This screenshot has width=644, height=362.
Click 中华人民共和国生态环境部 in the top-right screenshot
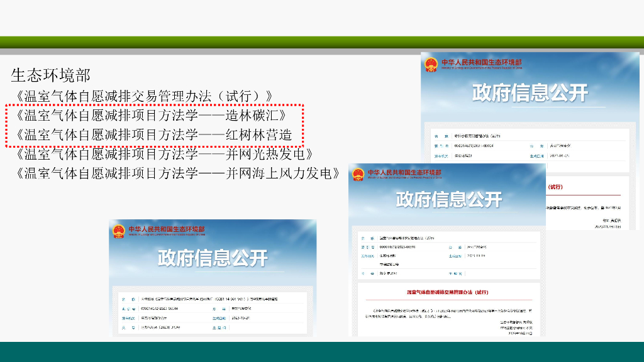tap(481, 62)
